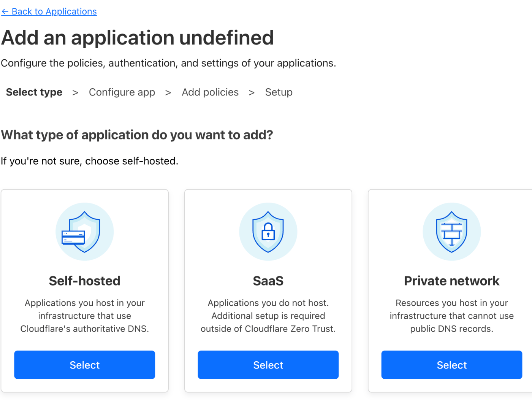This screenshot has width=532, height=400.
Task: Click the Self-hosted card title
Action: click(x=84, y=281)
